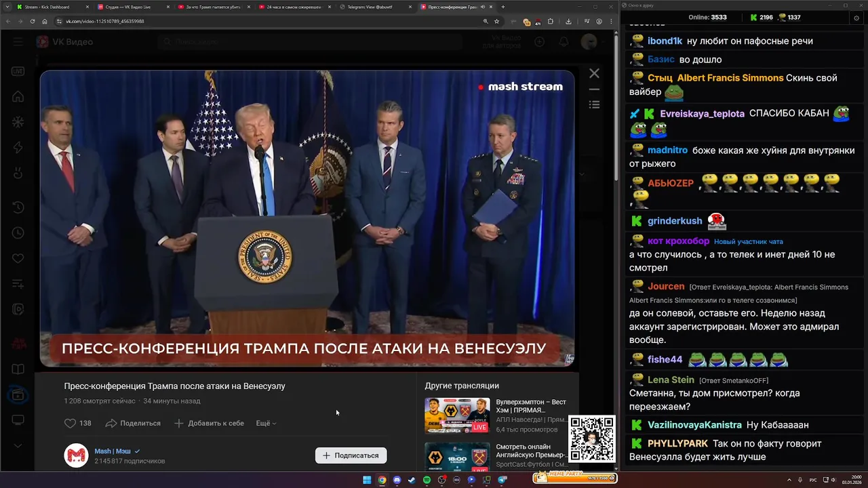This screenshot has width=868, height=488.
Task: Open Windows Start menu
Action: 367,480
